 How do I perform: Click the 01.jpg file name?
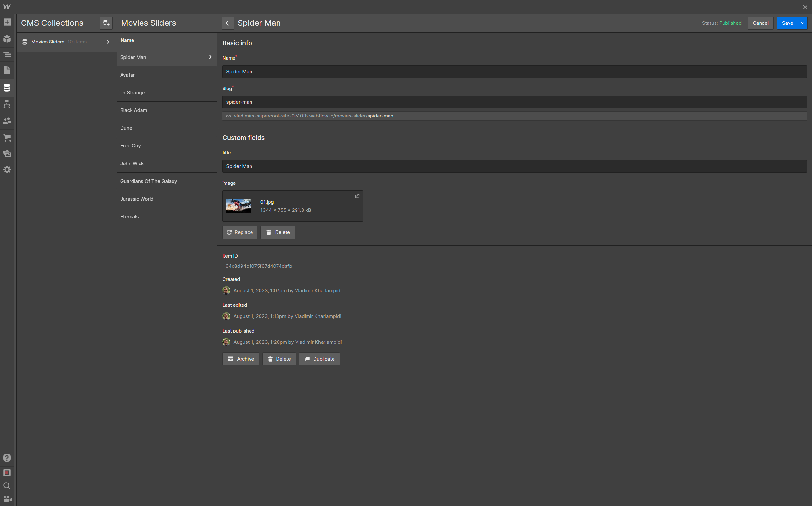(x=267, y=202)
